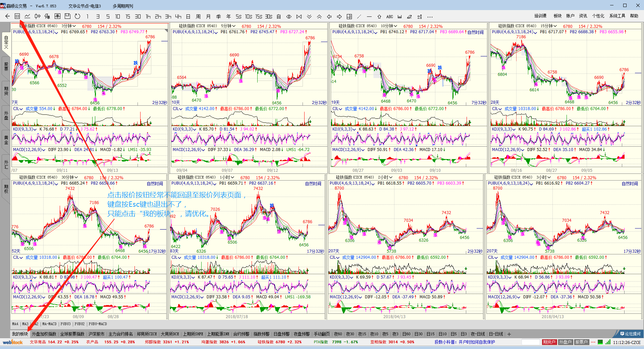
Task: Toggle the 股票户 stock account button
Action: tap(581, 342)
